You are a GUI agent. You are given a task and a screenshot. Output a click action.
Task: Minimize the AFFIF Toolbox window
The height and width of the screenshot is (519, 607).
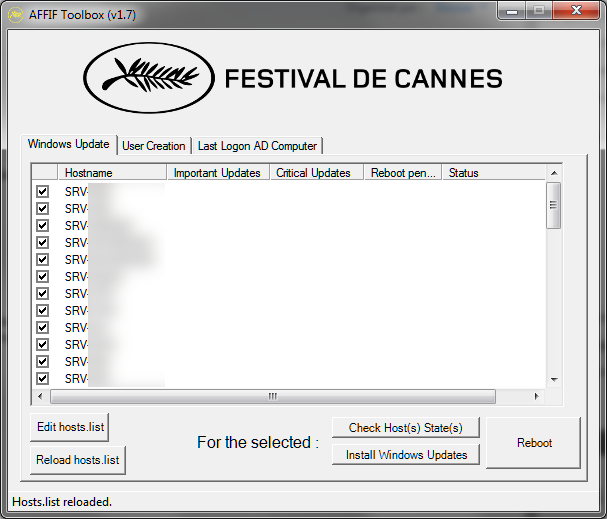(x=512, y=11)
